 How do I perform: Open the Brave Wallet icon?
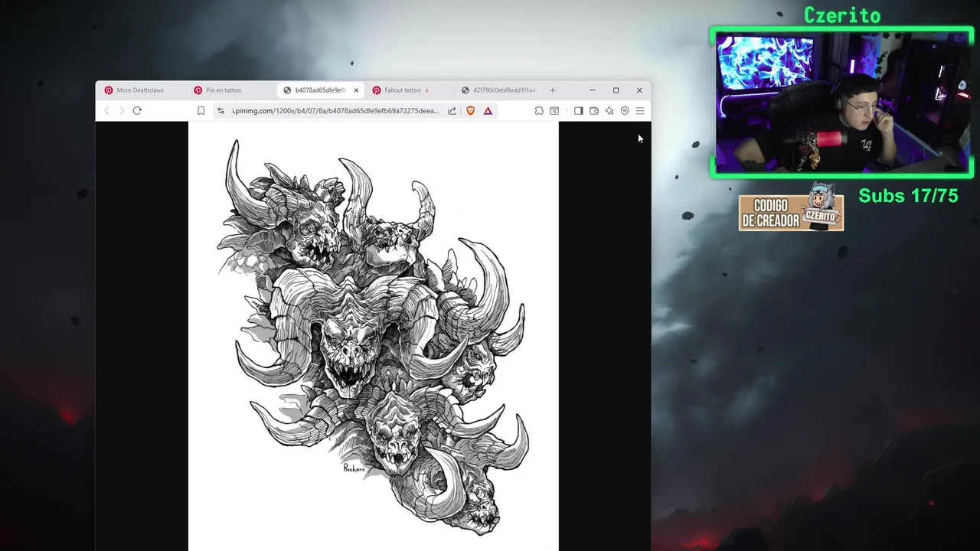point(593,111)
